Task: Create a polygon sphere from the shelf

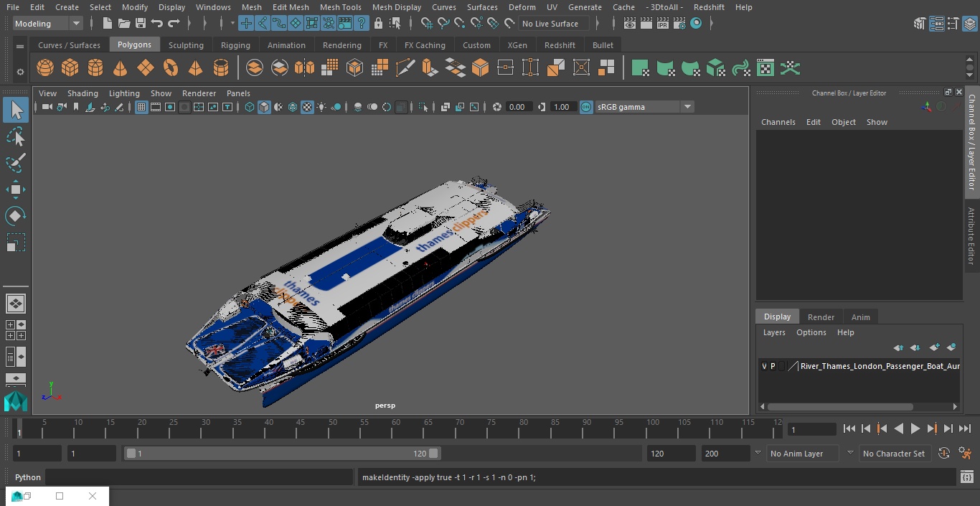Action: point(45,68)
